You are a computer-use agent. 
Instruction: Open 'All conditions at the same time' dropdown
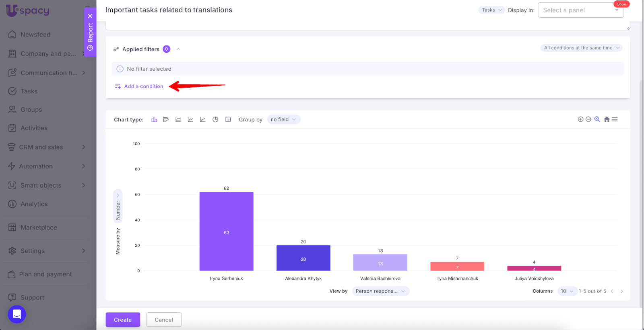pos(581,48)
